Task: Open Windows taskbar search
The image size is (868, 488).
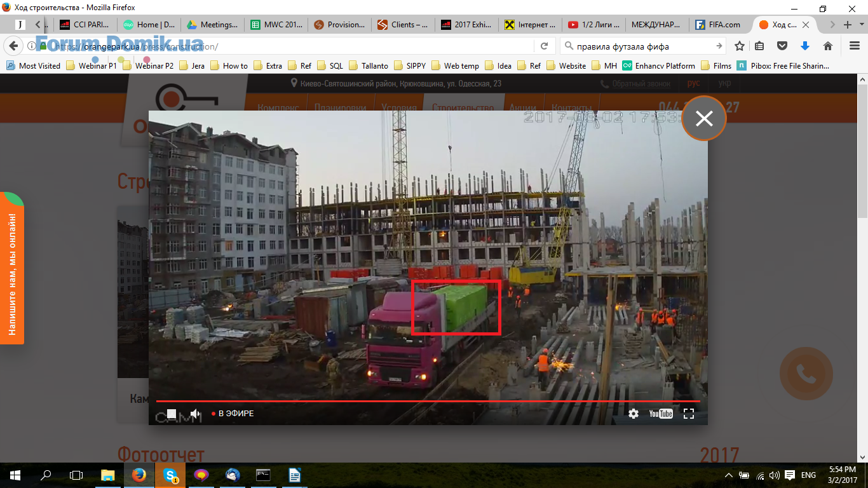Action: click(x=46, y=475)
